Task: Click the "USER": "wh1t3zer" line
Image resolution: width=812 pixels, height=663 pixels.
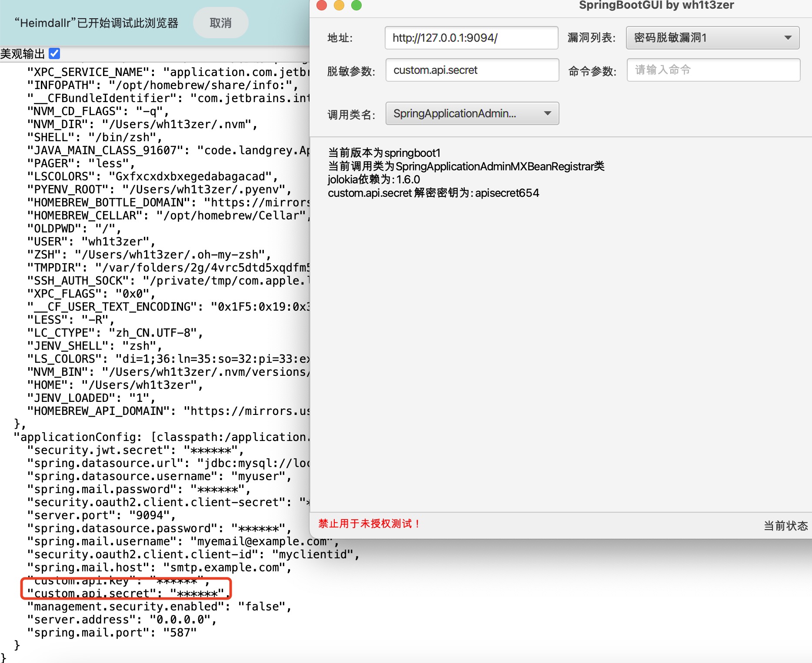Action: tap(91, 242)
